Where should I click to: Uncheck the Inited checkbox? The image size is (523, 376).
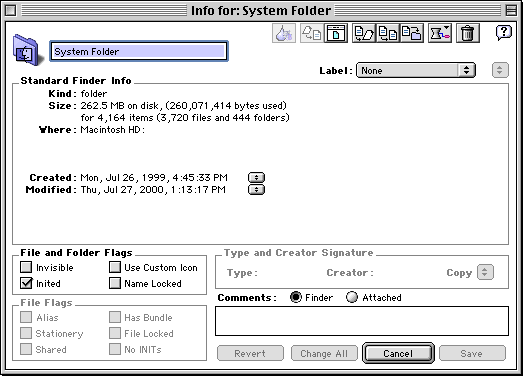pos(26,283)
